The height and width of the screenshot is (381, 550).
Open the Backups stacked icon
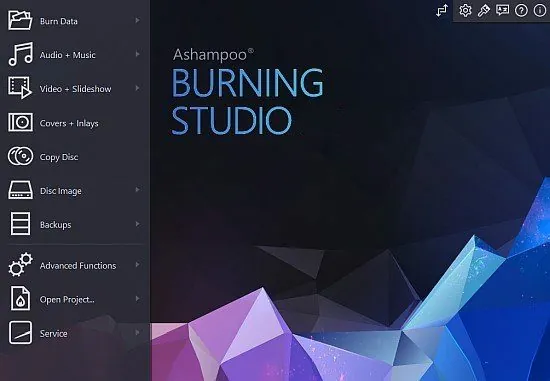click(x=20, y=223)
